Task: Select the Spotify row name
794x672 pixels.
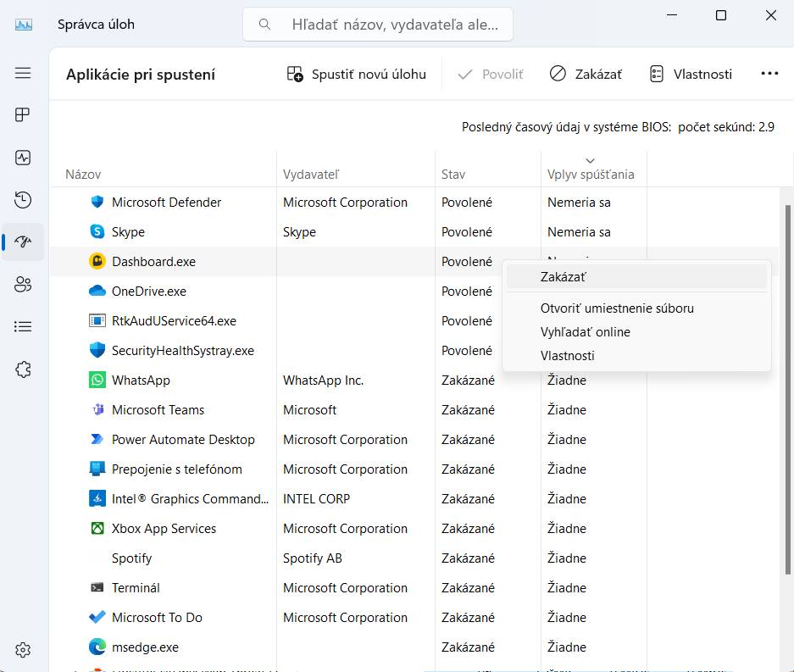Action: click(131, 558)
